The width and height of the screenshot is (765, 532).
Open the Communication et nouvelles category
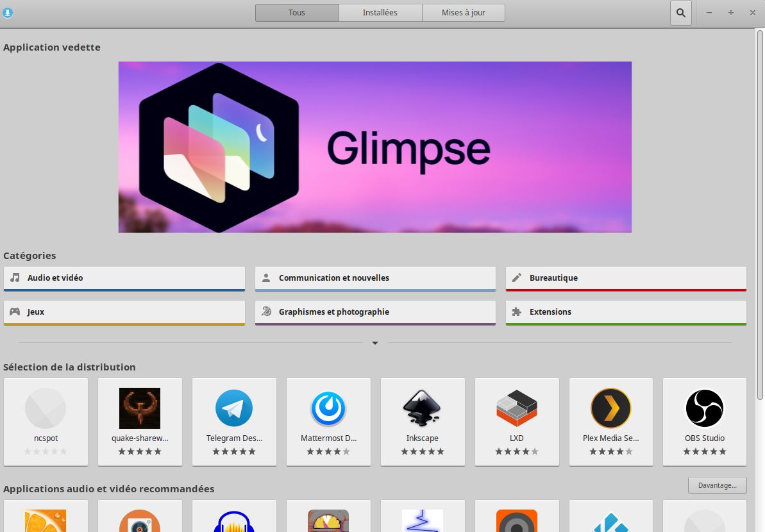[x=375, y=278]
